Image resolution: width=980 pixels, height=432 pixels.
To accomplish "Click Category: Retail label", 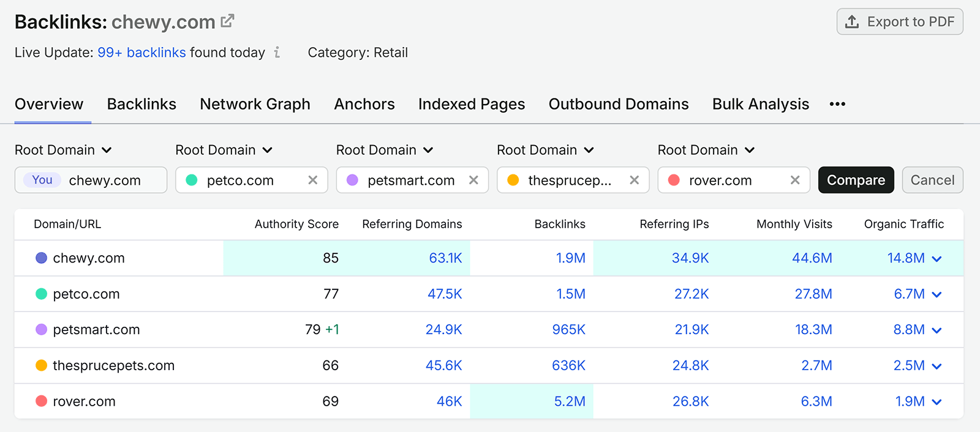I will 358,53.
